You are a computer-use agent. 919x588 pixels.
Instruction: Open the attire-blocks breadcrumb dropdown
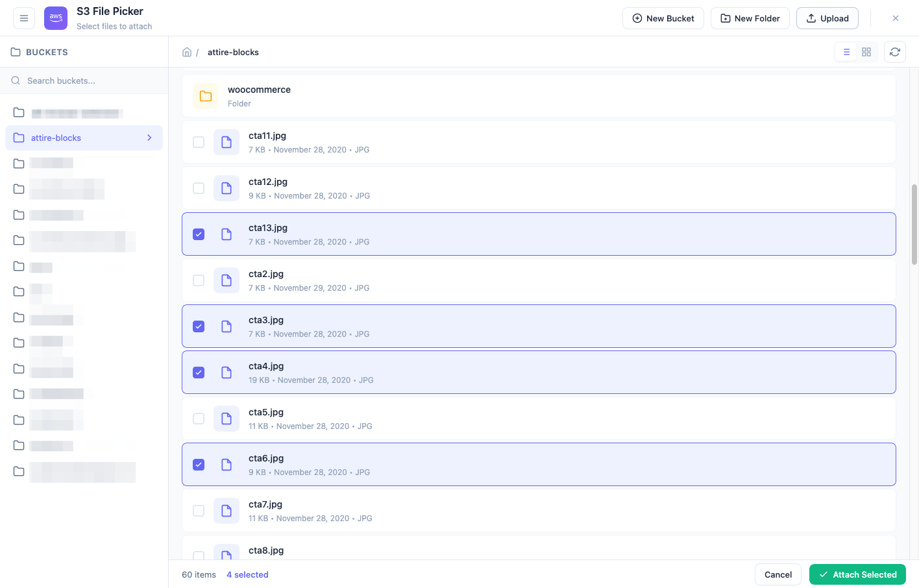233,52
